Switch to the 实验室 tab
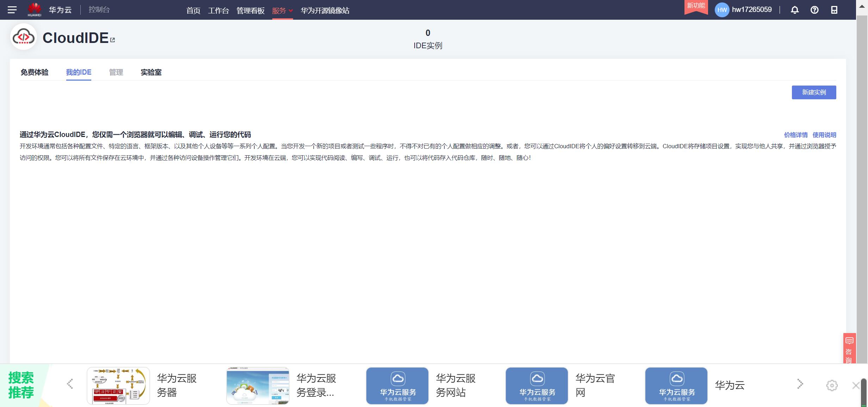 [151, 72]
